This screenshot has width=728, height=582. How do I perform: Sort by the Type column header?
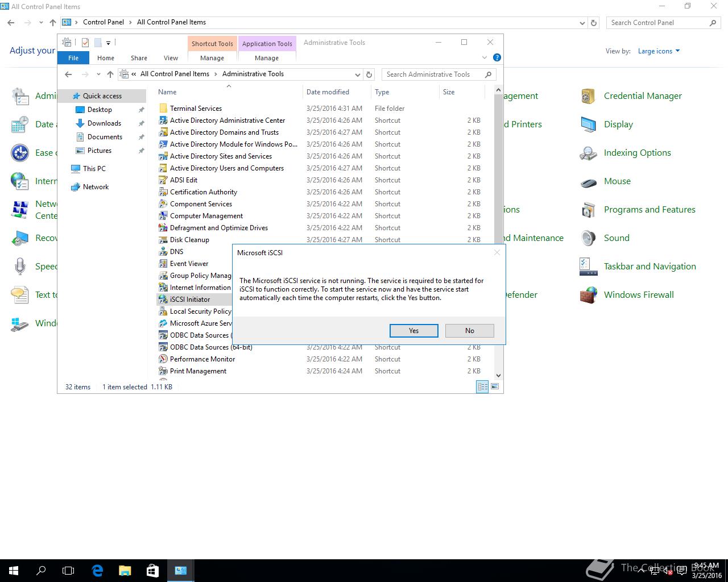tap(382, 92)
